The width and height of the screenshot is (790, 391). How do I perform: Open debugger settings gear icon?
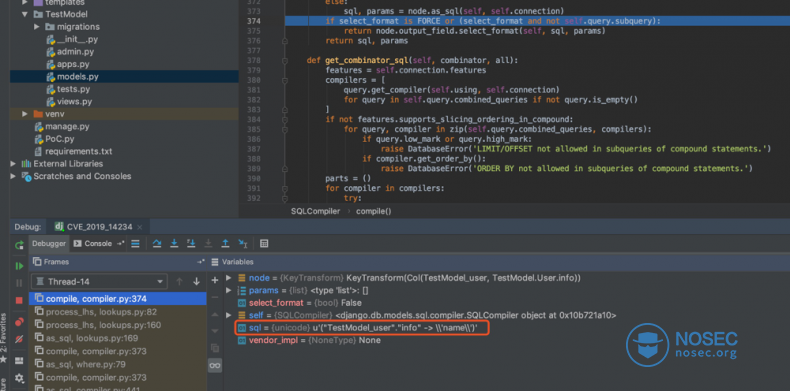pos(19,377)
